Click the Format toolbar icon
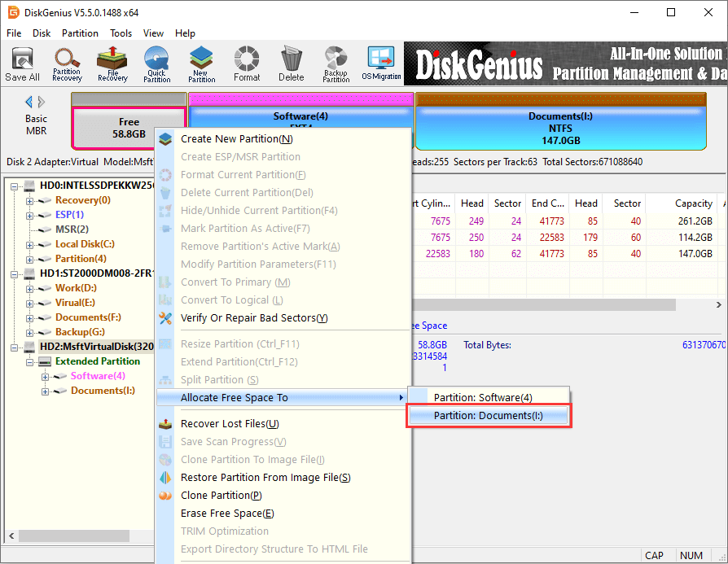The width and height of the screenshot is (728, 564). coord(246,64)
